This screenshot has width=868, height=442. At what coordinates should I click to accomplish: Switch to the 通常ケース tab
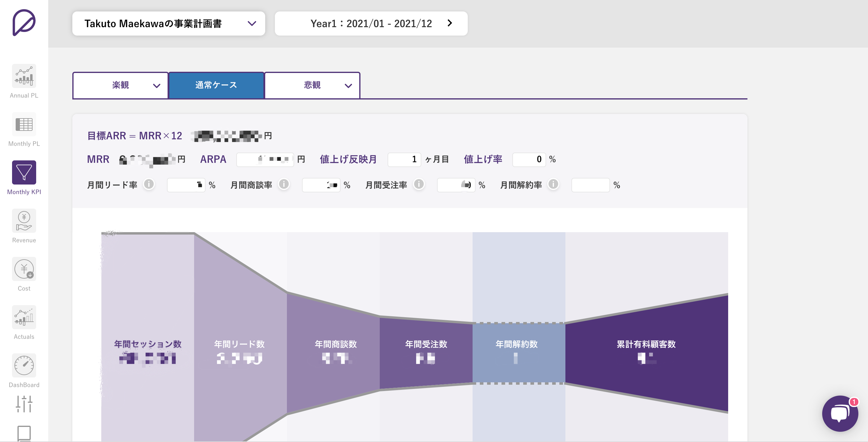(x=216, y=85)
